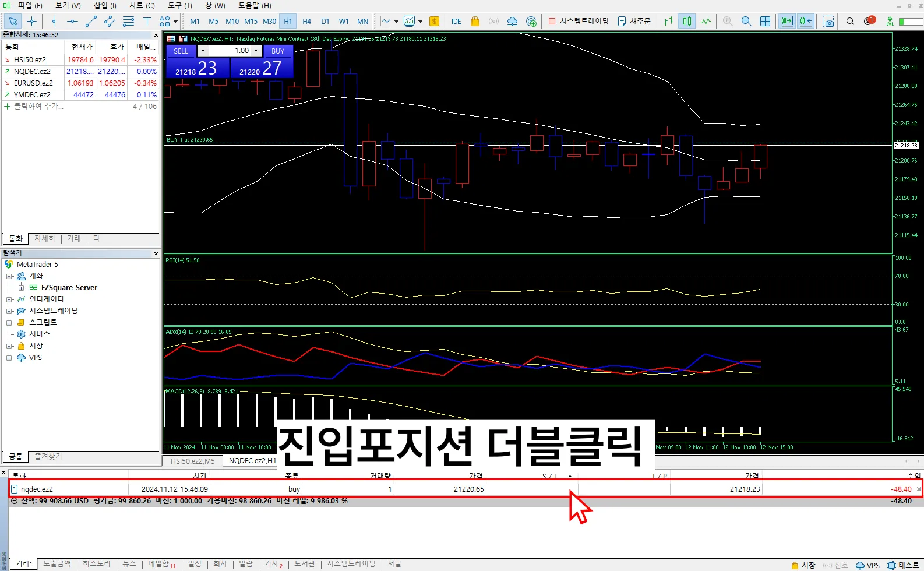Select EURUSD.ez2 in market watch
Image resolution: width=924 pixels, height=571 pixels.
(x=33, y=83)
